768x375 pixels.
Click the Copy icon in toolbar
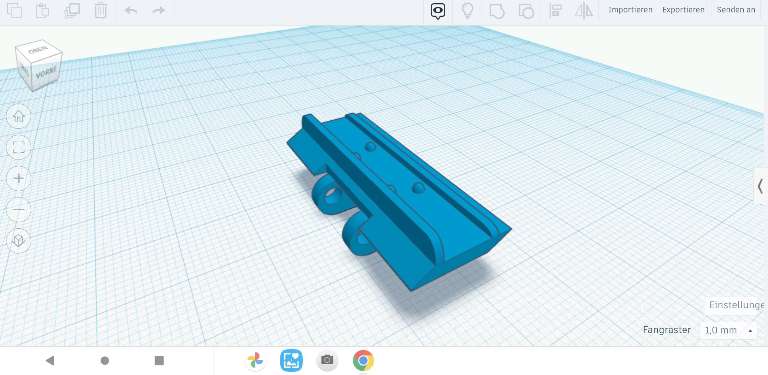(x=14, y=10)
